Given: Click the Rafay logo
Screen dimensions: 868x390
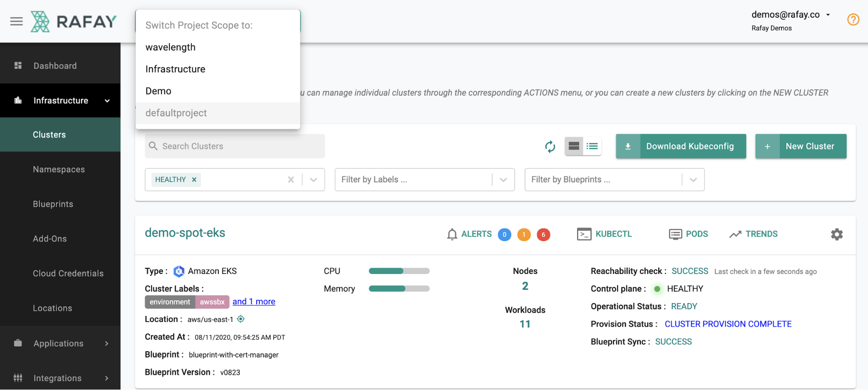Looking at the screenshot, I should [73, 21].
